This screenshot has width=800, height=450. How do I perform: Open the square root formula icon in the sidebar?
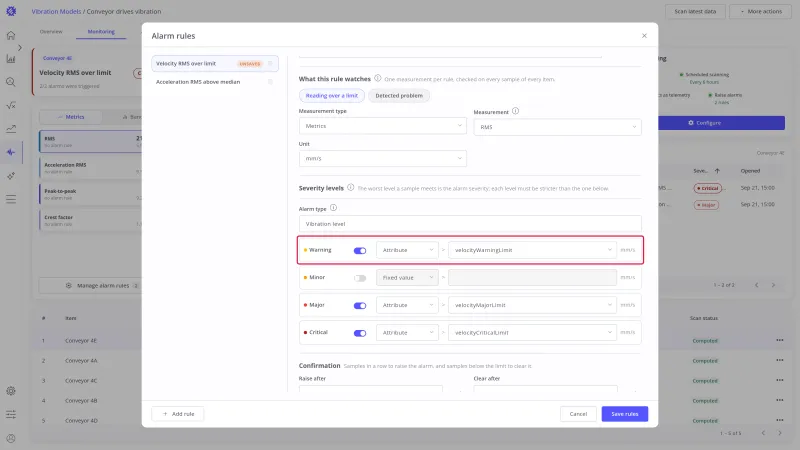point(11,105)
